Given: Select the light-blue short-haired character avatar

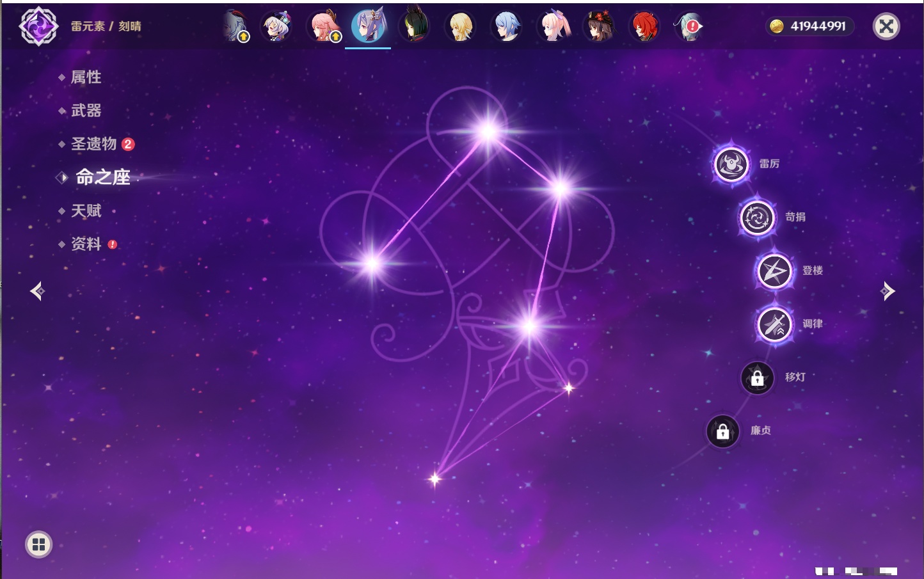Looking at the screenshot, I should 506,27.
